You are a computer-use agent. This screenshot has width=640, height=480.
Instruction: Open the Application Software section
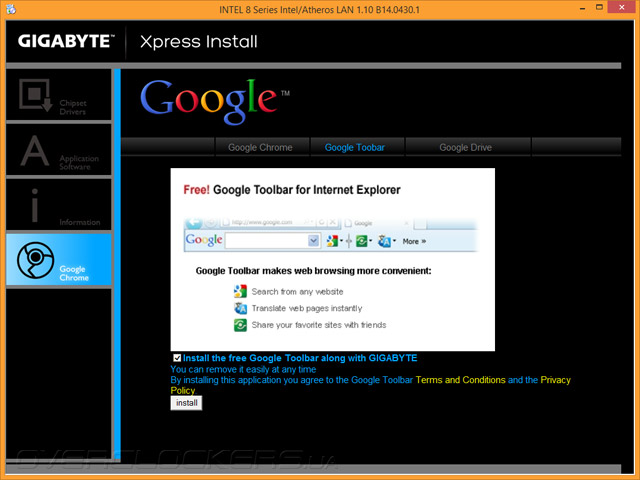tap(59, 150)
